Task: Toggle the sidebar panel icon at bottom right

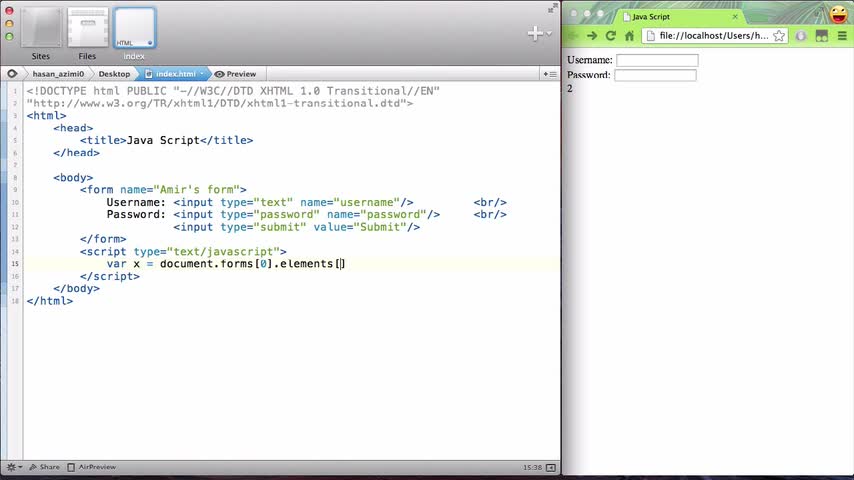Action: coord(551,467)
